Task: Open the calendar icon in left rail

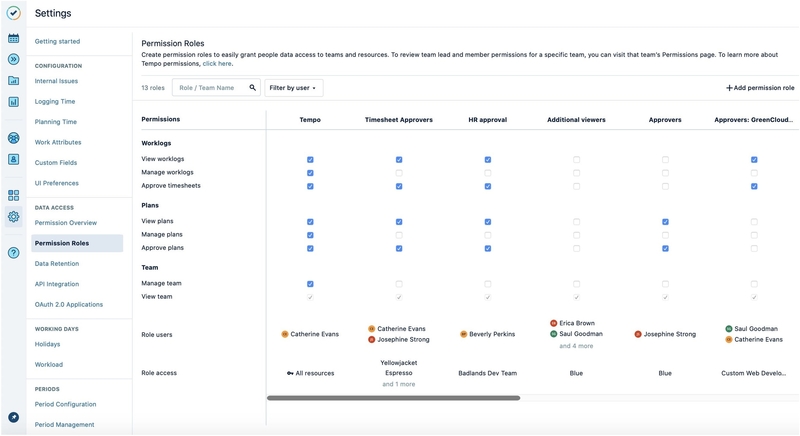Action: (13, 38)
